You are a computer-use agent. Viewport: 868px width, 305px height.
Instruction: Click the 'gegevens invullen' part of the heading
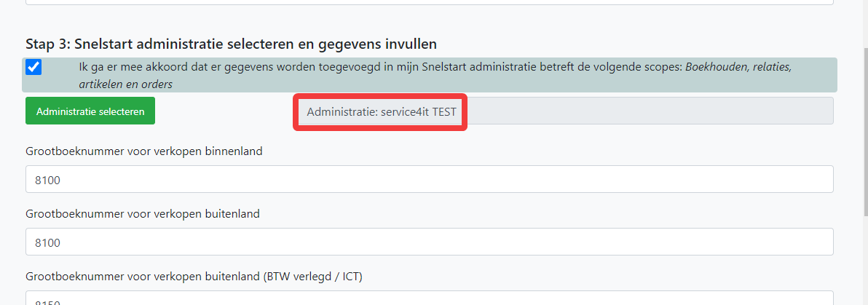[x=392, y=44]
